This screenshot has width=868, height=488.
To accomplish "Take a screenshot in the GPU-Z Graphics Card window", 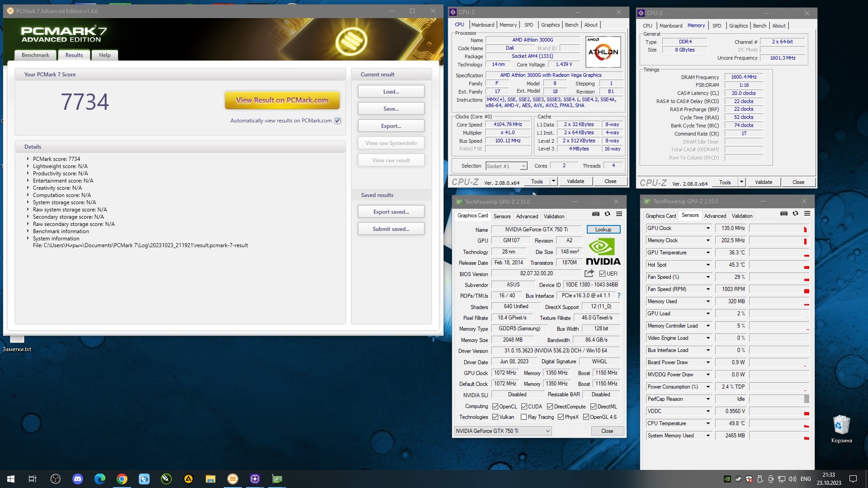I will (x=596, y=214).
